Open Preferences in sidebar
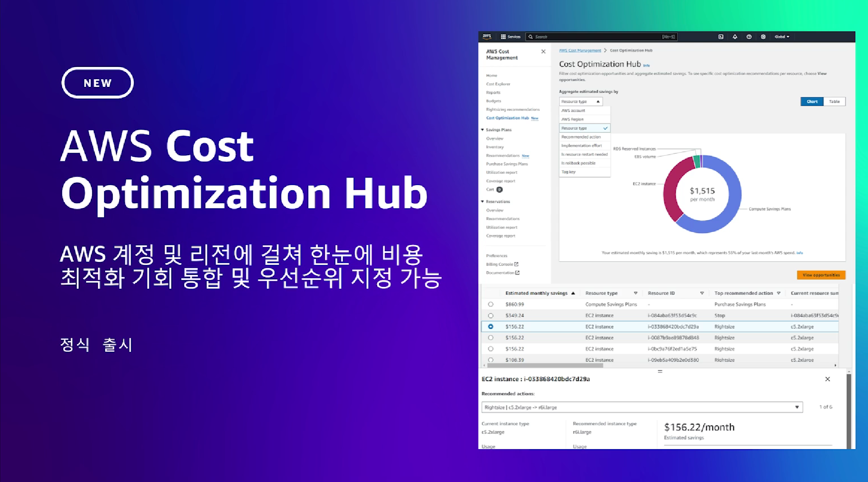The image size is (868, 482). (497, 256)
